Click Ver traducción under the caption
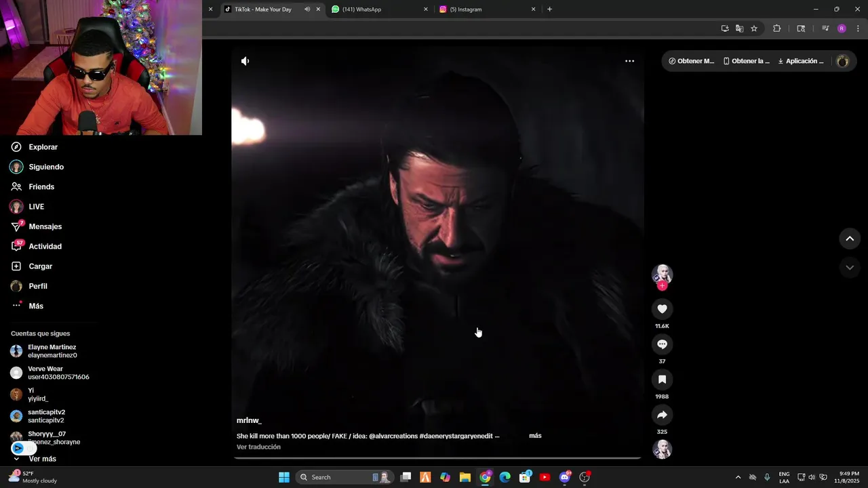The image size is (868, 488). [258, 447]
